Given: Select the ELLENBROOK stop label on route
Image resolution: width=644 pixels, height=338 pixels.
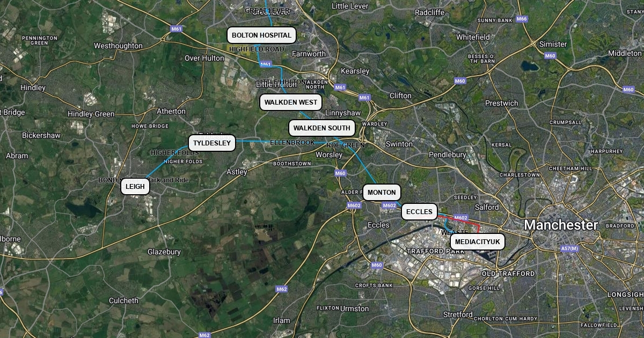Looking at the screenshot, I should coord(292,143).
